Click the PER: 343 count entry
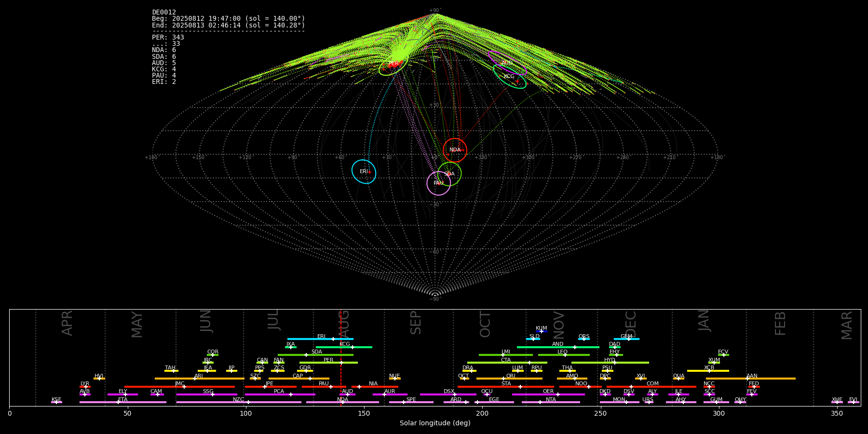This screenshot has width=868, height=434. 168,38
